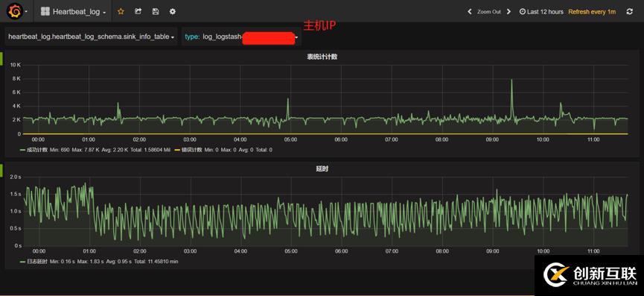644x296 pixels.
Task: Refresh dashboard with refresh icon
Action: 629,12
